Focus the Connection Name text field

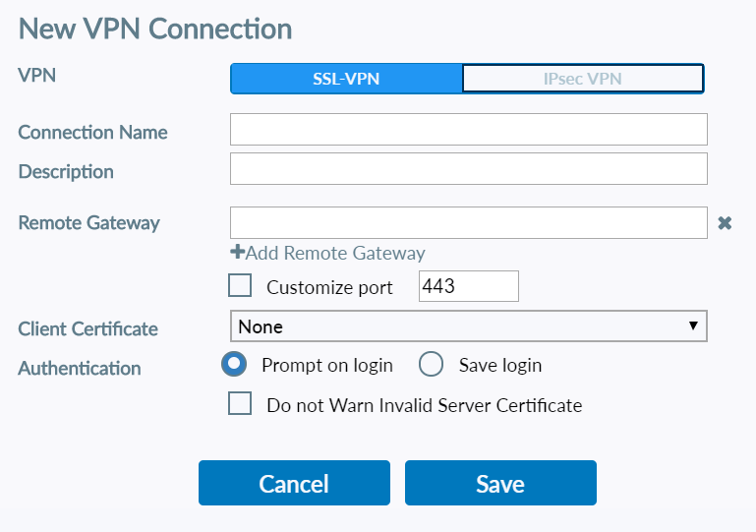[468, 130]
